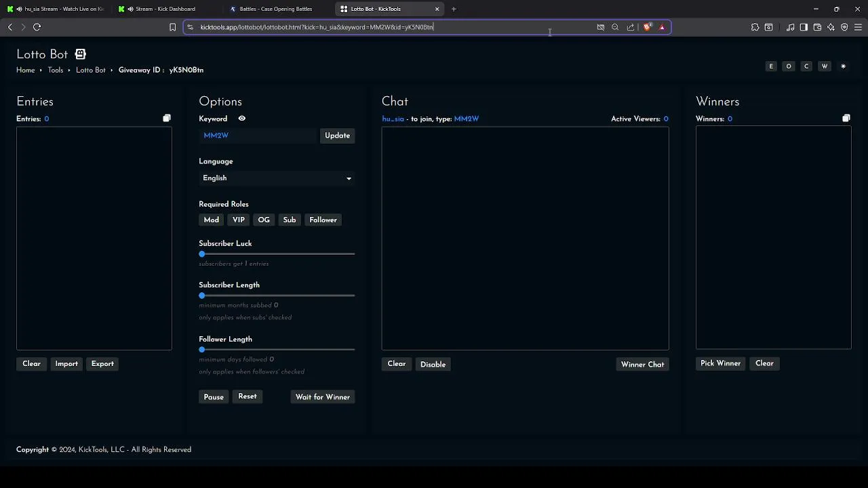Toggle the W panel button
The height and width of the screenshot is (488, 868).
point(825,66)
